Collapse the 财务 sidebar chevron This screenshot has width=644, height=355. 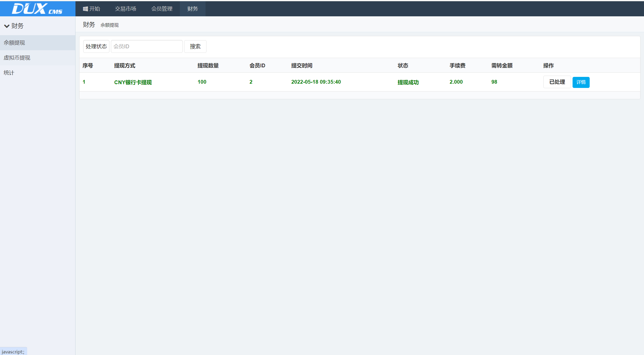tap(7, 26)
